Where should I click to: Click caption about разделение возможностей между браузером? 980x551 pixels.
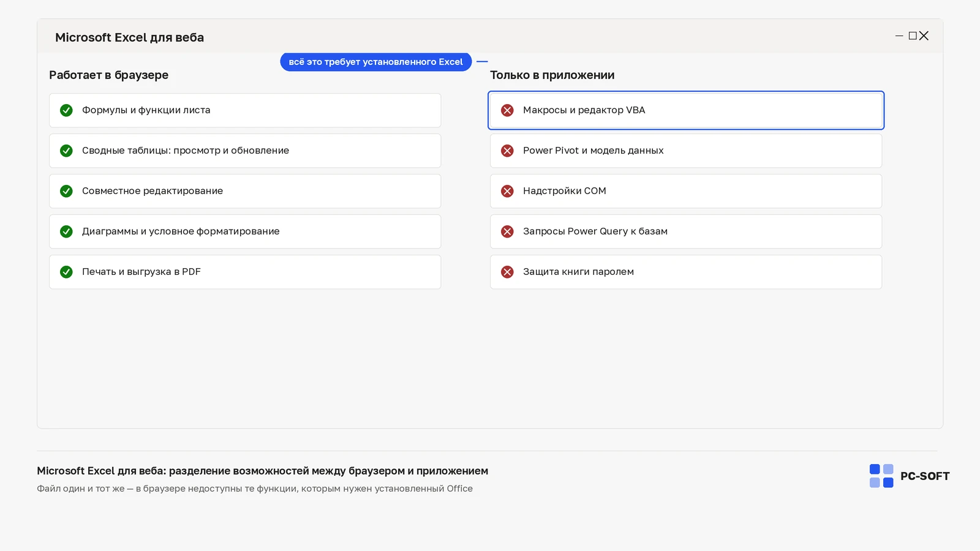pyautogui.click(x=262, y=471)
